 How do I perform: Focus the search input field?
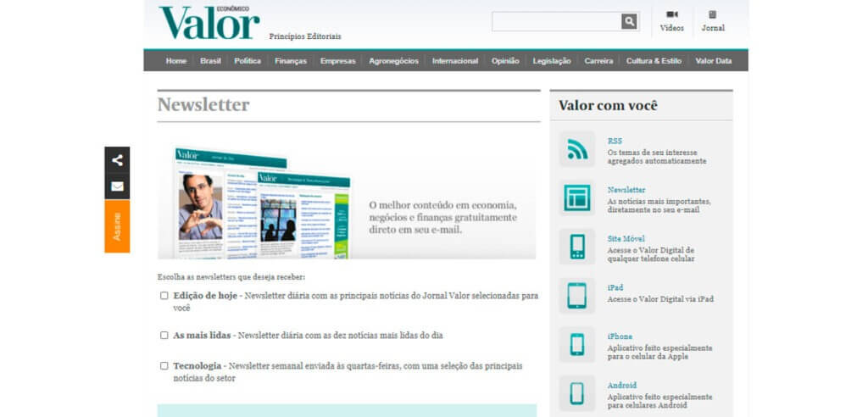pyautogui.click(x=556, y=21)
